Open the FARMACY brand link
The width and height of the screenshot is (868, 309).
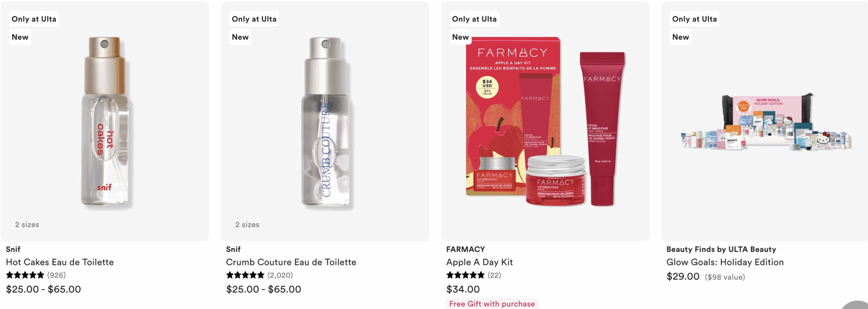466,249
